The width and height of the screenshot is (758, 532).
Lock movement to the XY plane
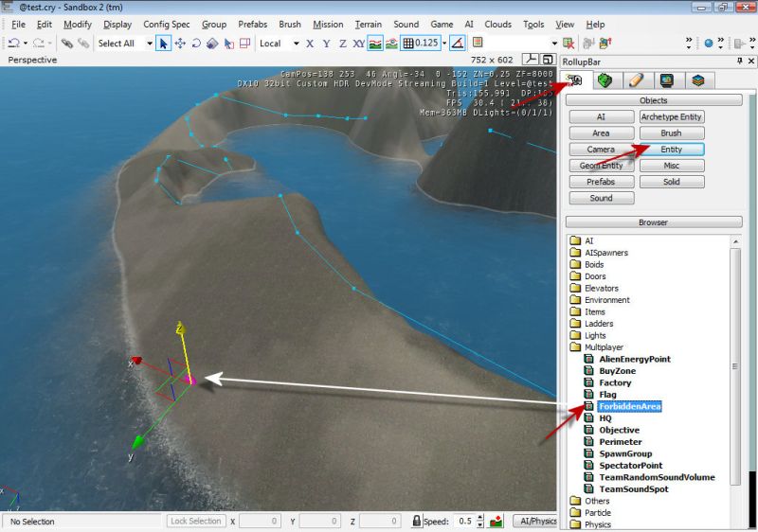pos(359,44)
